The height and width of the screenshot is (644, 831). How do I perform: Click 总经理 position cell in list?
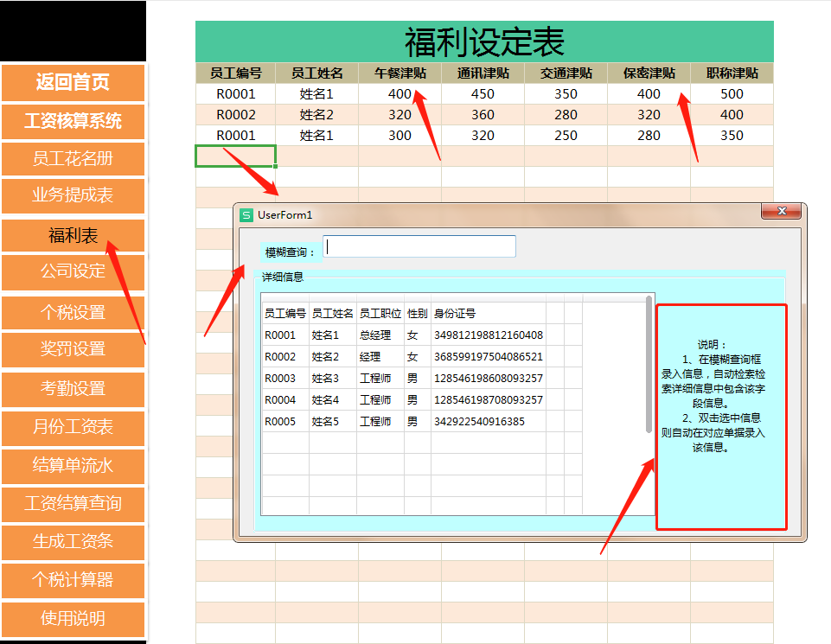pyautogui.click(x=374, y=335)
